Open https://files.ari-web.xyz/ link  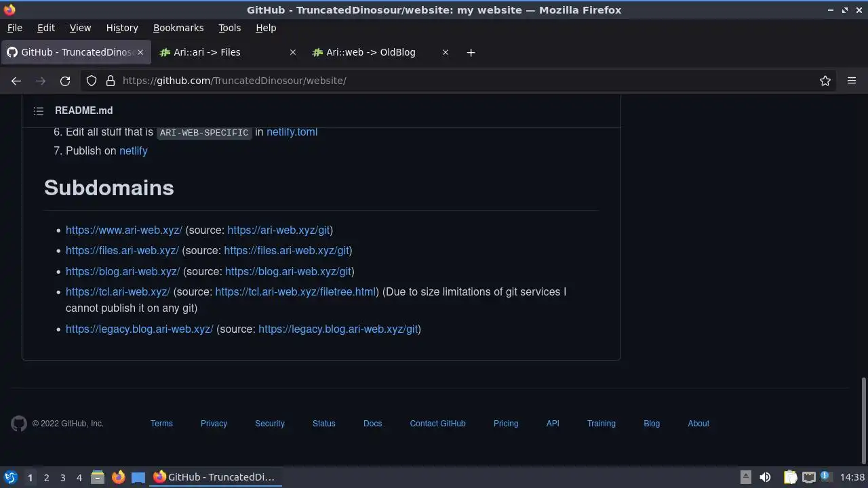pos(122,250)
